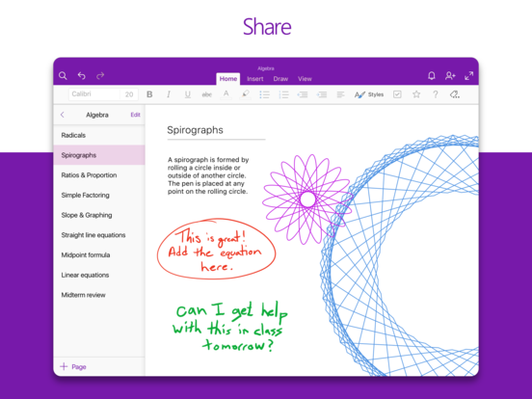
Task: Expand the Styles menu
Action: coord(369,94)
